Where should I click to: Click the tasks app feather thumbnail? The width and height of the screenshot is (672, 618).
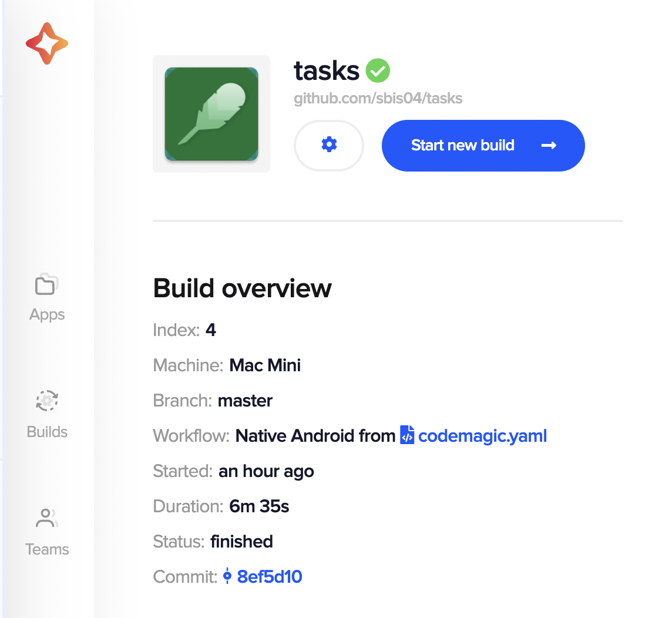pos(211,113)
